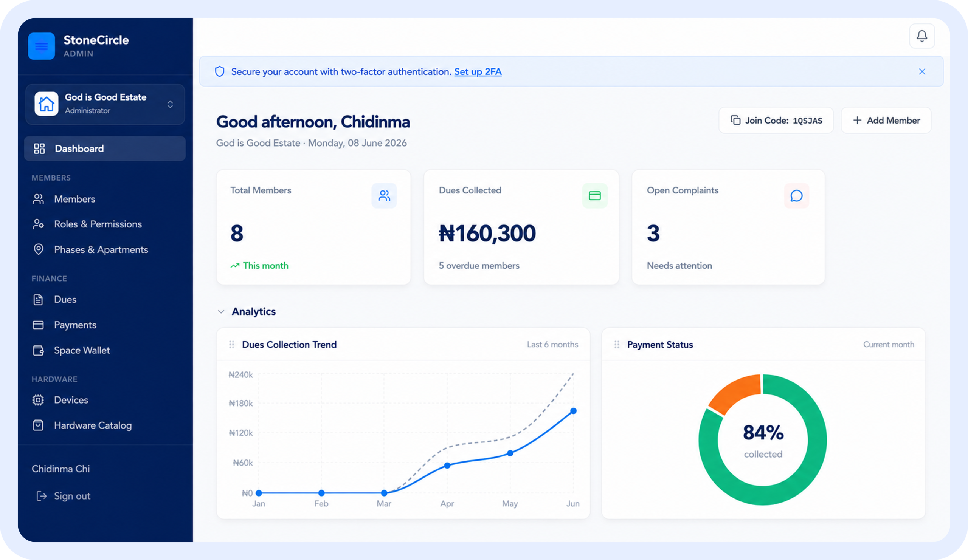Click the Payments card icon in sidebar

(38, 325)
